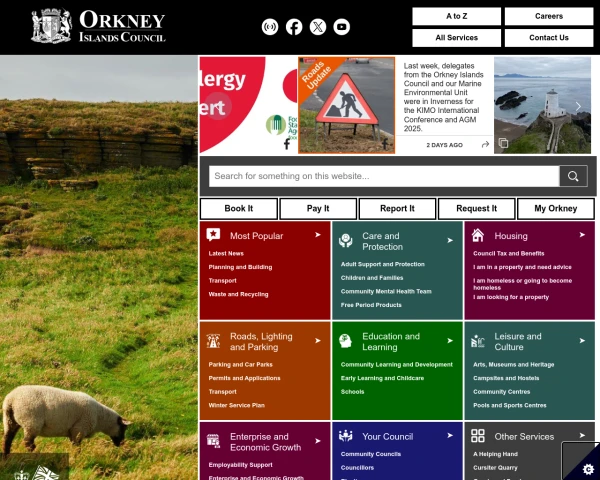Image resolution: width=600 pixels, height=480 pixels.
Task: Click the Enterprise and Economic Growth shop icon
Action: (213, 441)
